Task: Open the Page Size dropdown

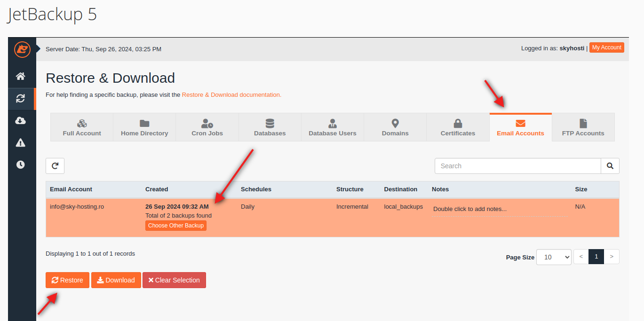Action: point(554,257)
